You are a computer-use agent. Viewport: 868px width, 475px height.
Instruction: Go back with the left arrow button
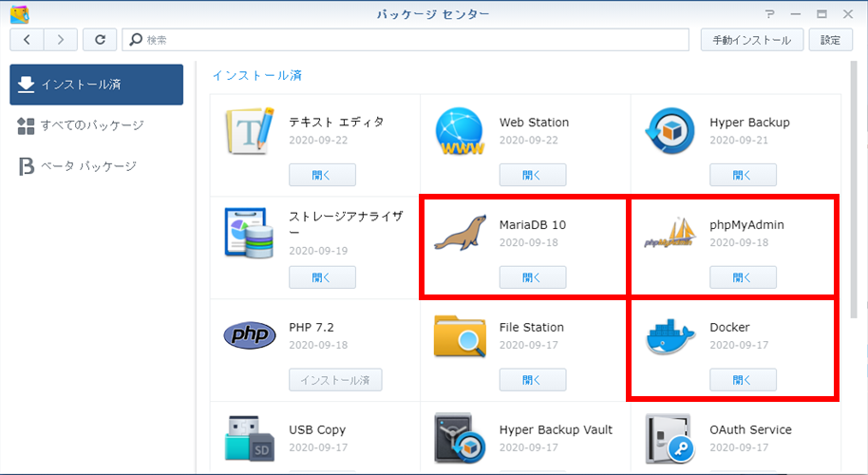tap(27, 40)
